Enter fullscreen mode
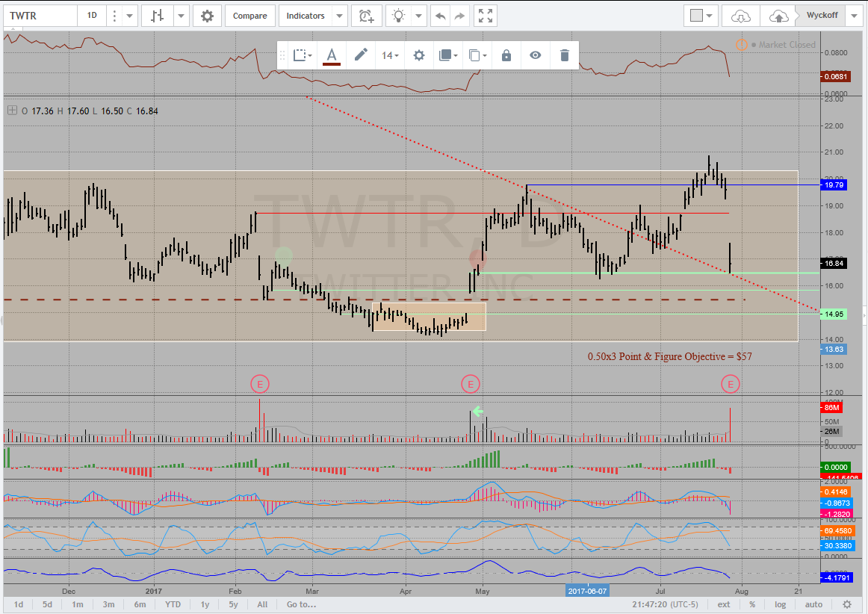Image resolution: width=868 pixels, height=614 pixels. tap(486, 16)
